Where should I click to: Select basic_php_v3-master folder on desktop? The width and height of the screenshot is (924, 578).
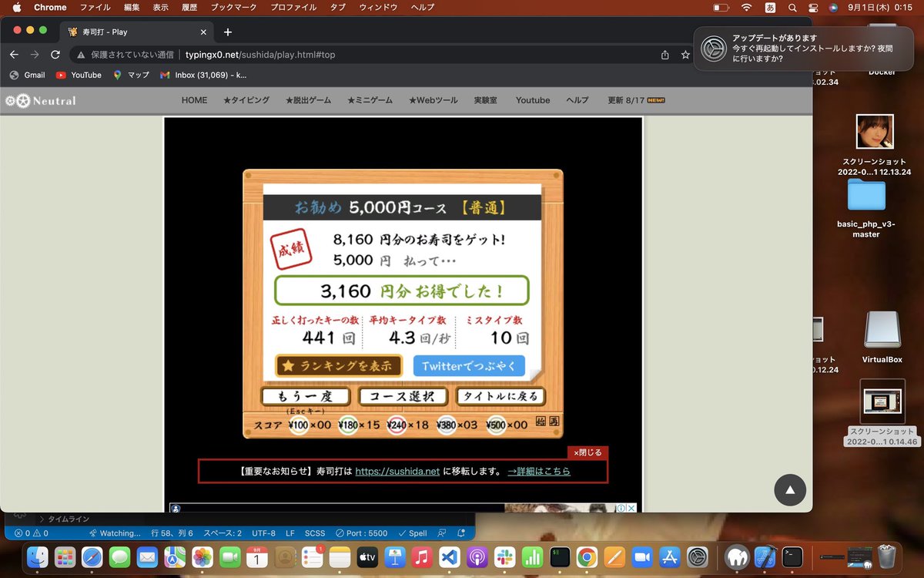pos(866,208)
